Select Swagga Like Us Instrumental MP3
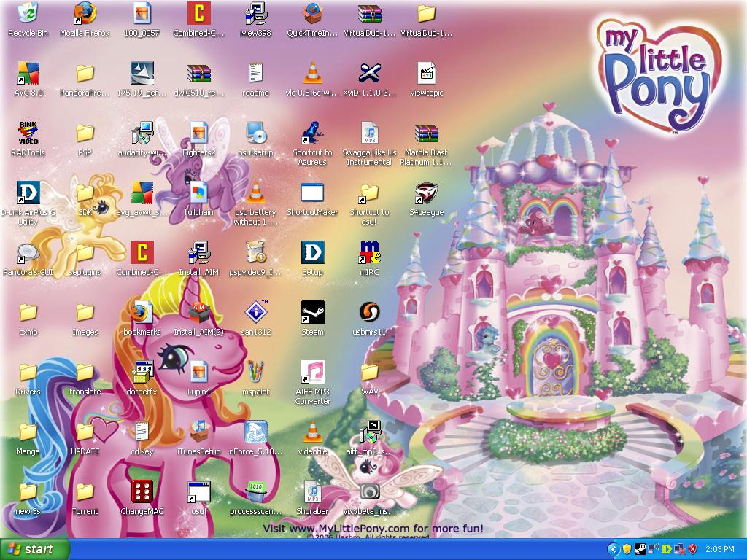The height and width of the screenshot is (560, 747). 370,133
